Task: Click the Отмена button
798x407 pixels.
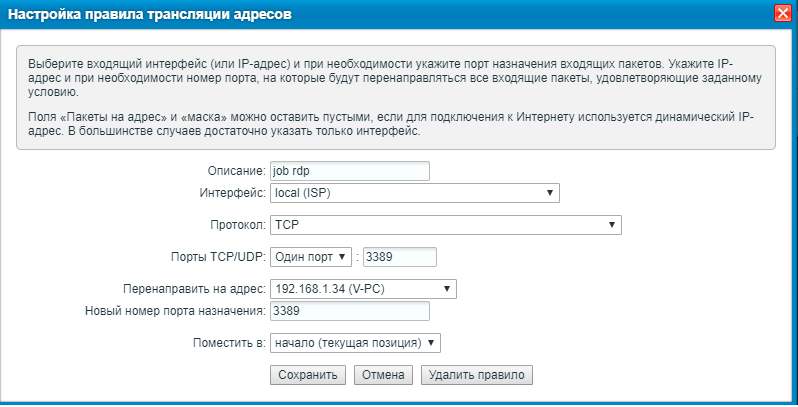Action: [383, 375]
